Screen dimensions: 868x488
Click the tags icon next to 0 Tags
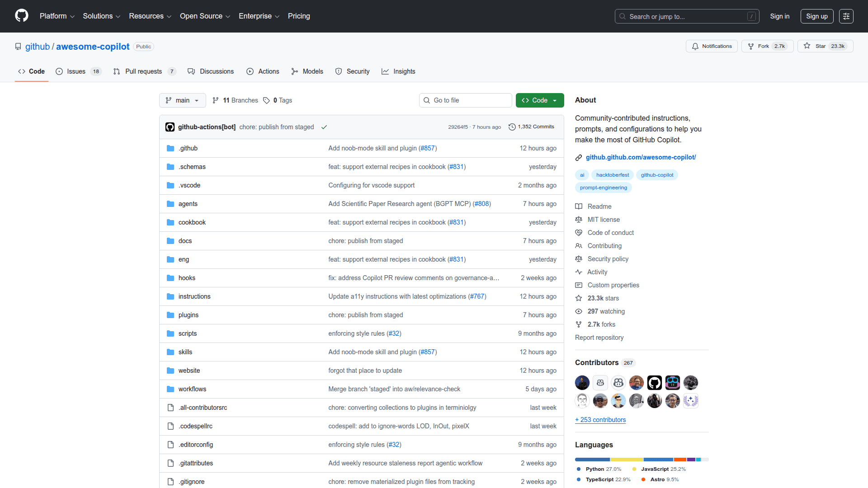[267, 100]
